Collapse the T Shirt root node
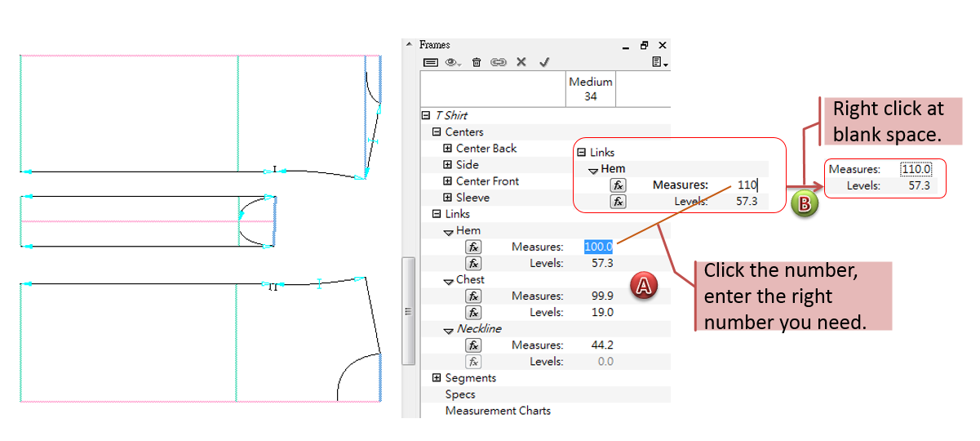Image resolution: width=980 pixels, height=441 pixels. 426,116
